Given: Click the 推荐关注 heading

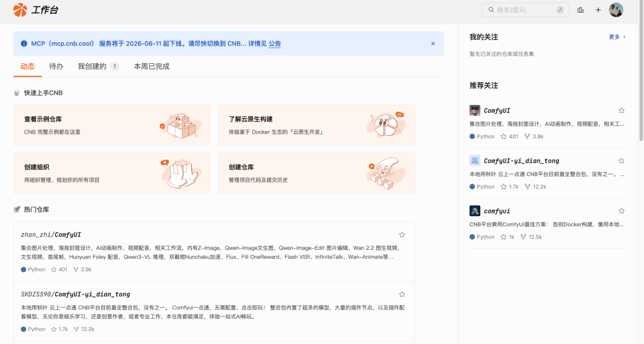Looking at the screenshot, I should (x=484, y=85).
